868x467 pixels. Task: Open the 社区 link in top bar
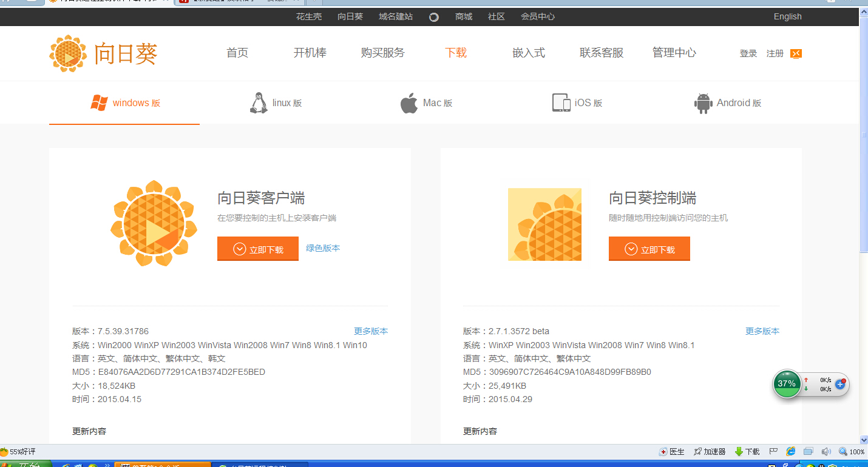tap(497, 17)
